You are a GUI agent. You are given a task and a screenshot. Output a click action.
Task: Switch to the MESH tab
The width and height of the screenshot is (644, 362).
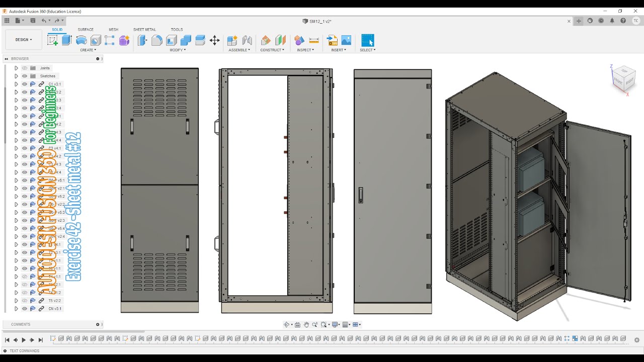[x=114, y=30]
